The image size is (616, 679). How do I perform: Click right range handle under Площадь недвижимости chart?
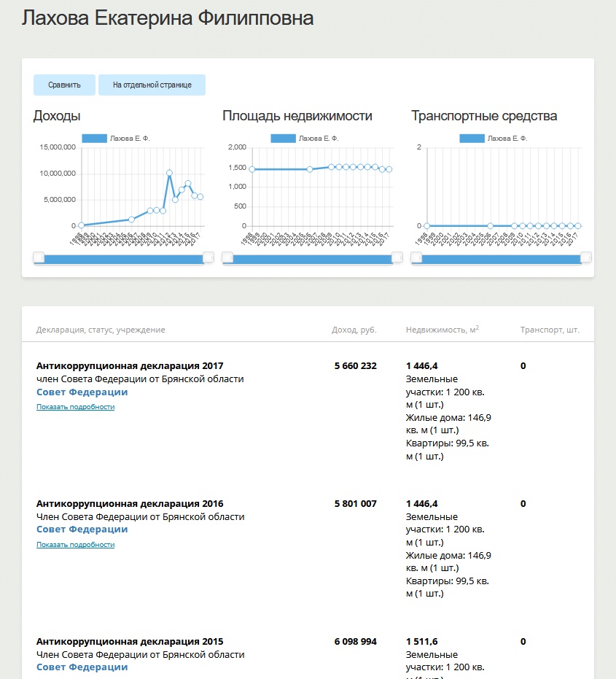397,257
